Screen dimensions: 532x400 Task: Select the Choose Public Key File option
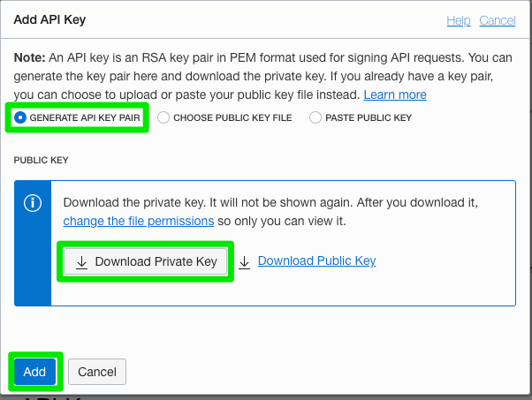coord(163,117)
